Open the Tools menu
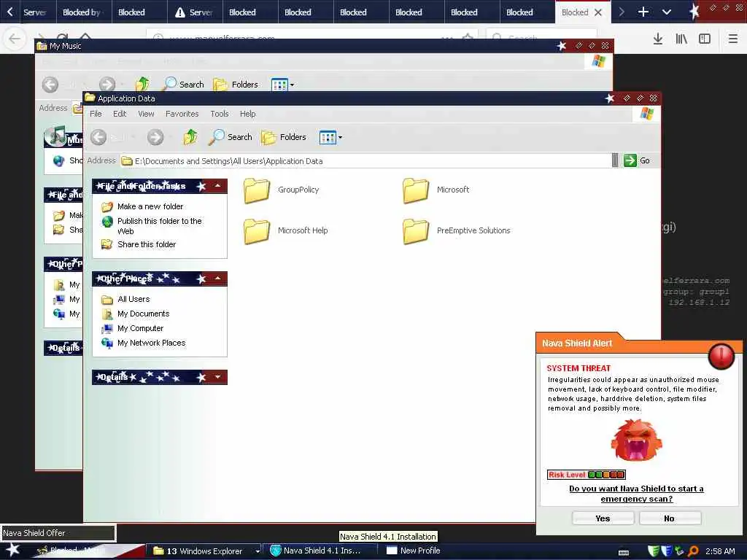 coord(219,114)
